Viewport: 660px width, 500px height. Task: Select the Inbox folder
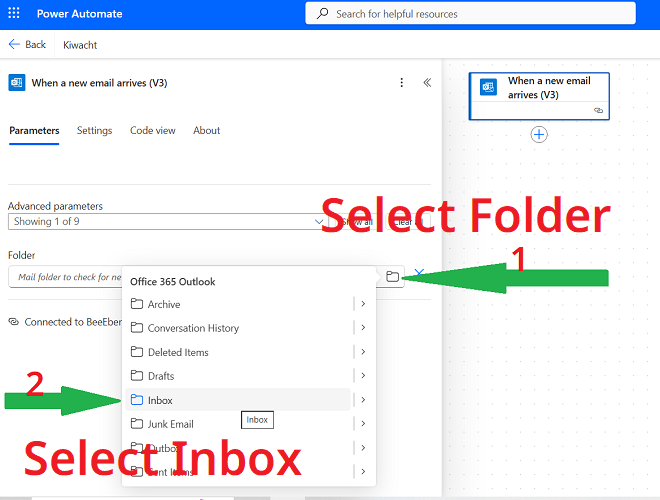coord(160,400)
